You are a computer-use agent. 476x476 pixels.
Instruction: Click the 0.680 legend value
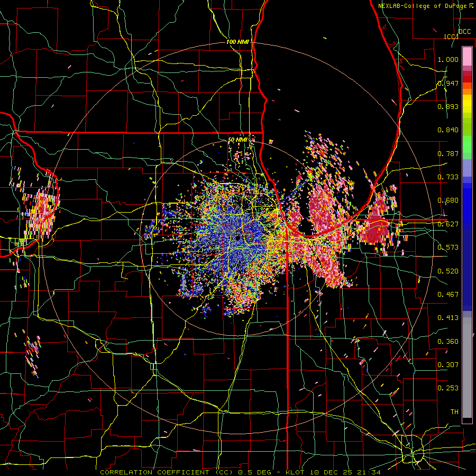point(448,200)
